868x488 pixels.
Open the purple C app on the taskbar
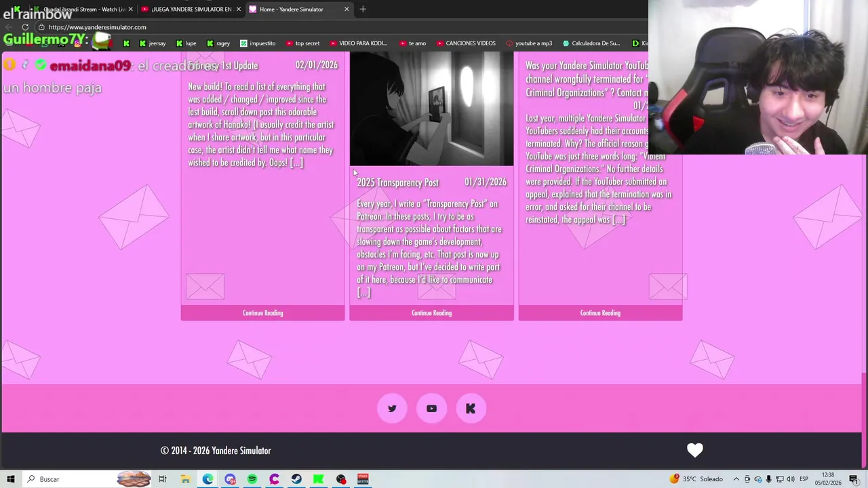click(274, 479)
